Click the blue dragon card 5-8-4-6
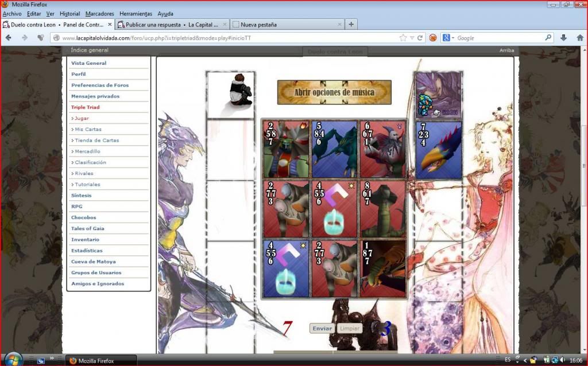The width and height of the screenshot is (588, 366). coord(334,149)
